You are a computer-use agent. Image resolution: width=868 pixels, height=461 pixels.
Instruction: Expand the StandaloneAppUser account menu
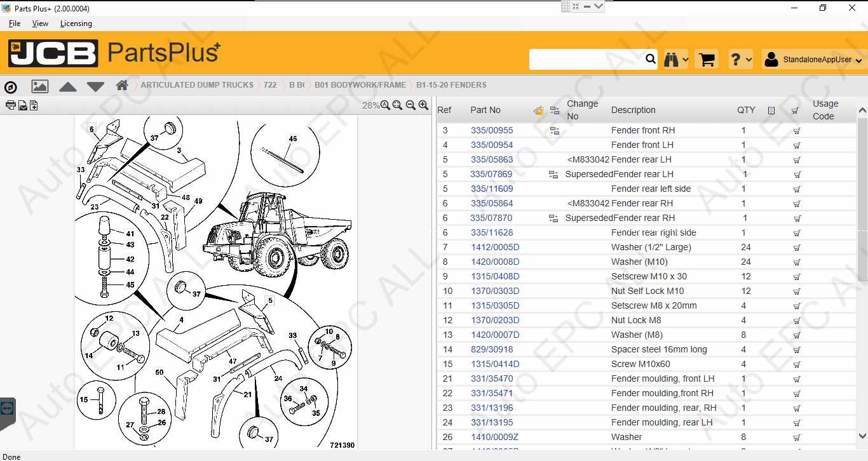point(815,60)
